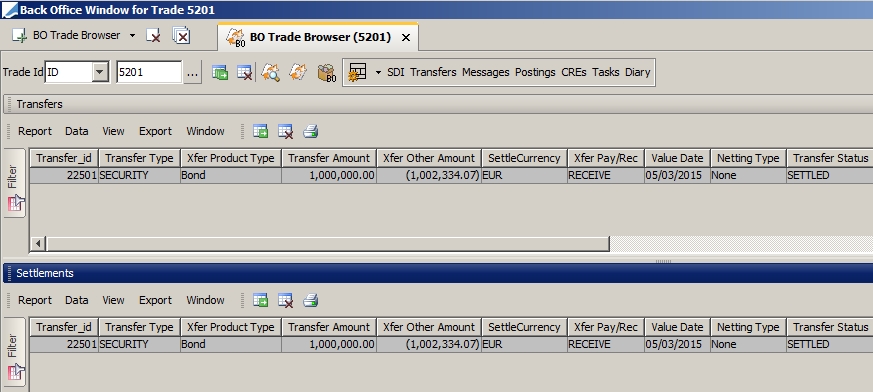Open the BO Trade Browser dropdown arrow
The height and width of the screenshot is (392, 873).
click(132, 36)
